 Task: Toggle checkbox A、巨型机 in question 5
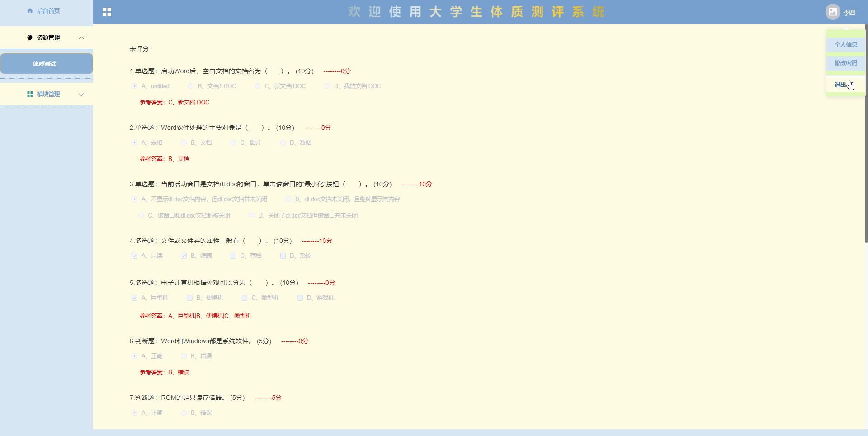[134, 298]
